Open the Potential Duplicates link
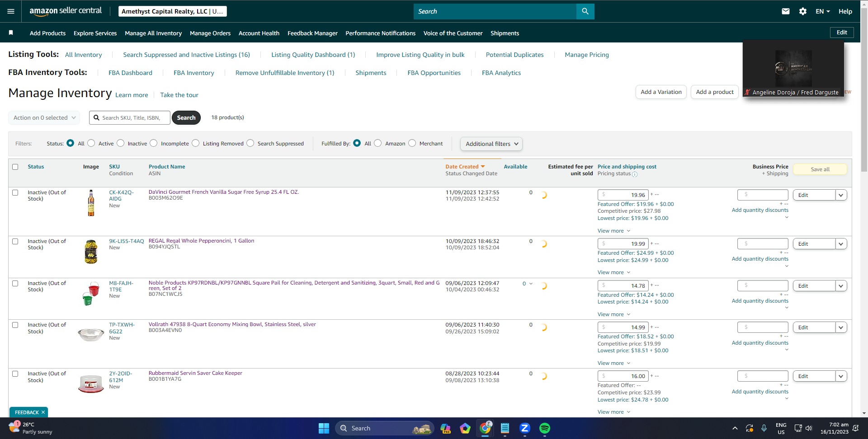The width and height of the screenshot is (868, 439). [x=515, y=55]
